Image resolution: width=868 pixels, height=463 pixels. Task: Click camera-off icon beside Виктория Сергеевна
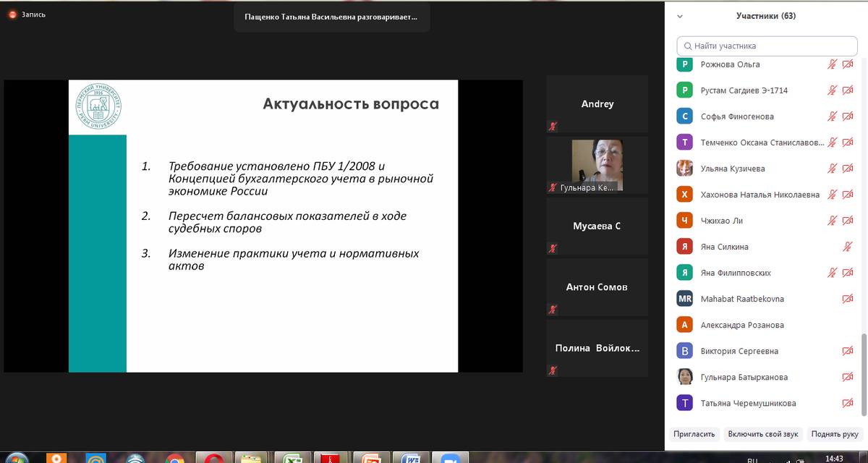(848, 351)
